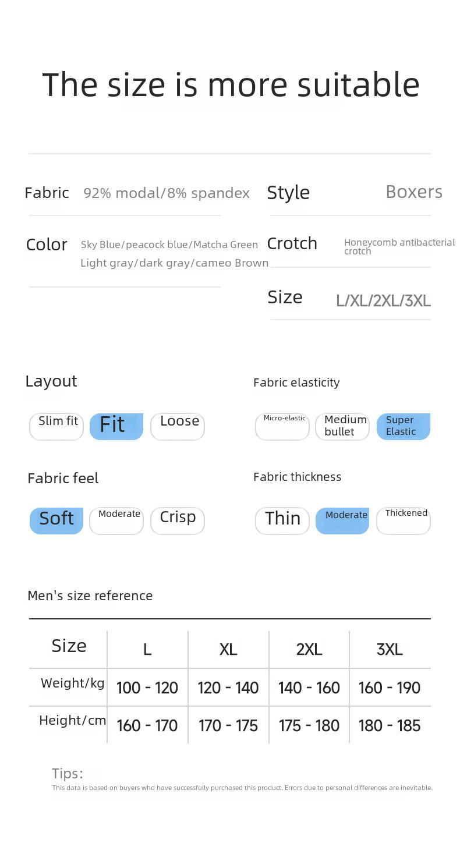
Task: Choose the Soft fabric feel pill
Action: (56, 521)
